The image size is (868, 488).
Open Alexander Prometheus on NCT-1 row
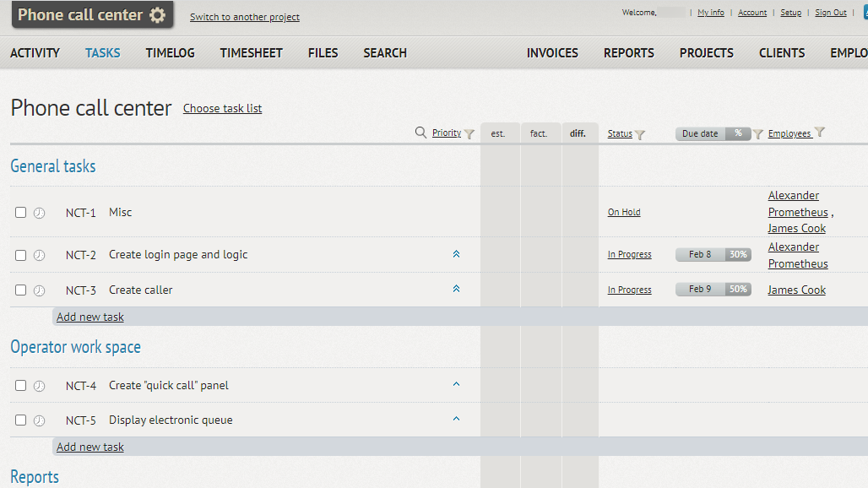798,203
